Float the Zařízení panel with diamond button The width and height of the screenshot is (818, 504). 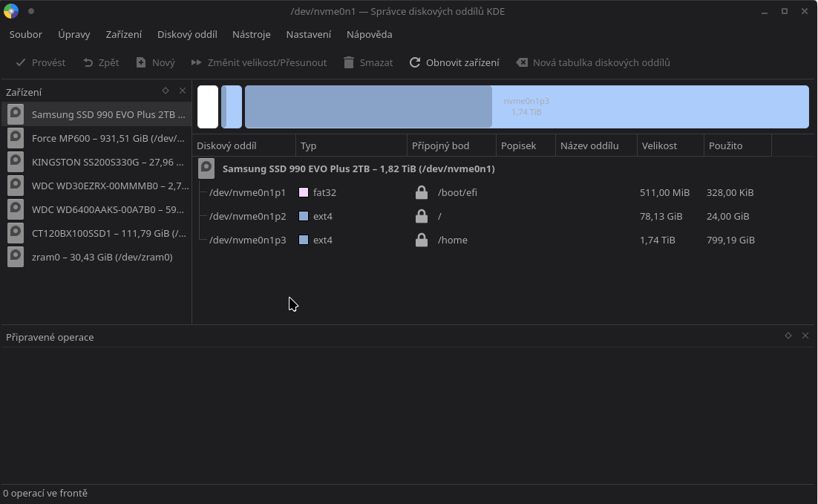166,91
